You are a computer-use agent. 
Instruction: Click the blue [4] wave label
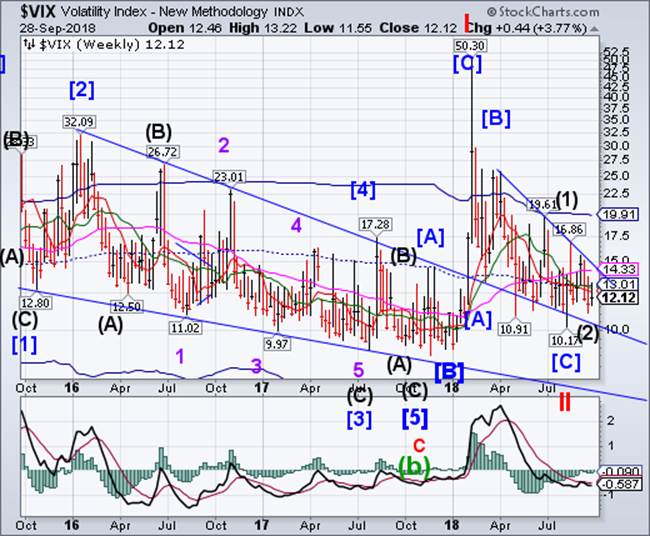point(363,187)
